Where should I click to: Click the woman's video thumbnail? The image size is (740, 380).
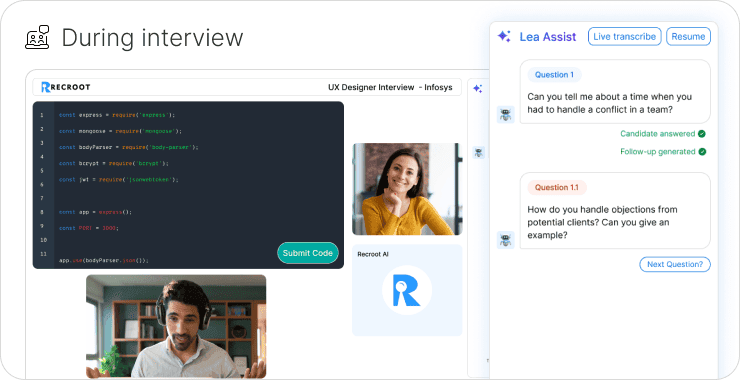pyautogui.click(x=407, y=189)
